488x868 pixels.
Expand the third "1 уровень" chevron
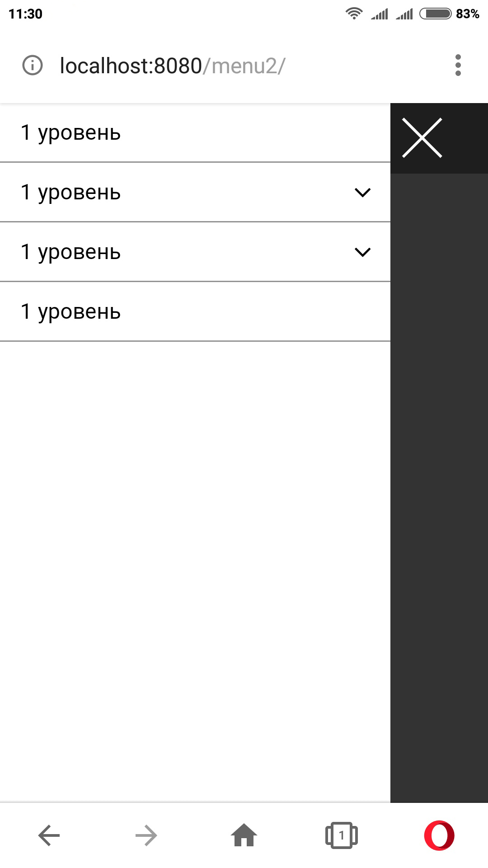pos(363,252)
